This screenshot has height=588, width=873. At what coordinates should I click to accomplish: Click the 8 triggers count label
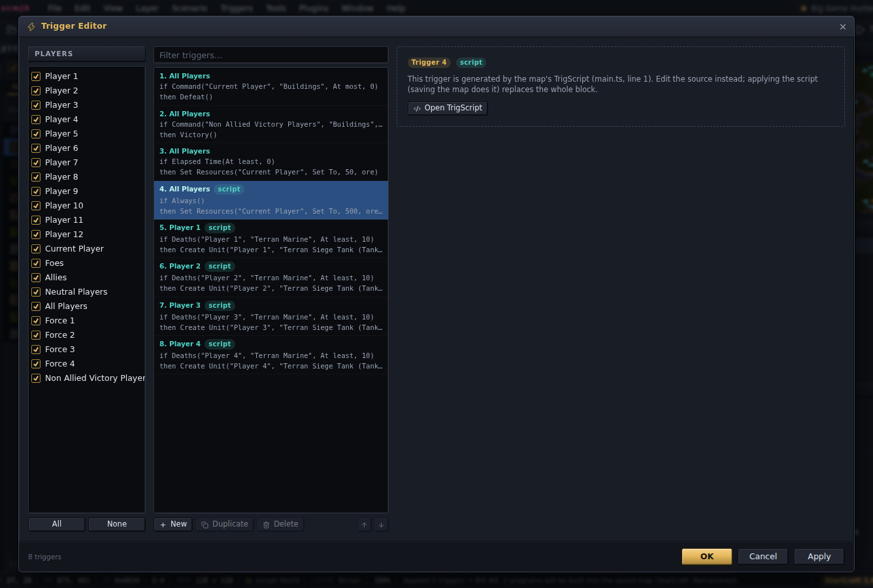pyautogui.click(x=44, y=557)
